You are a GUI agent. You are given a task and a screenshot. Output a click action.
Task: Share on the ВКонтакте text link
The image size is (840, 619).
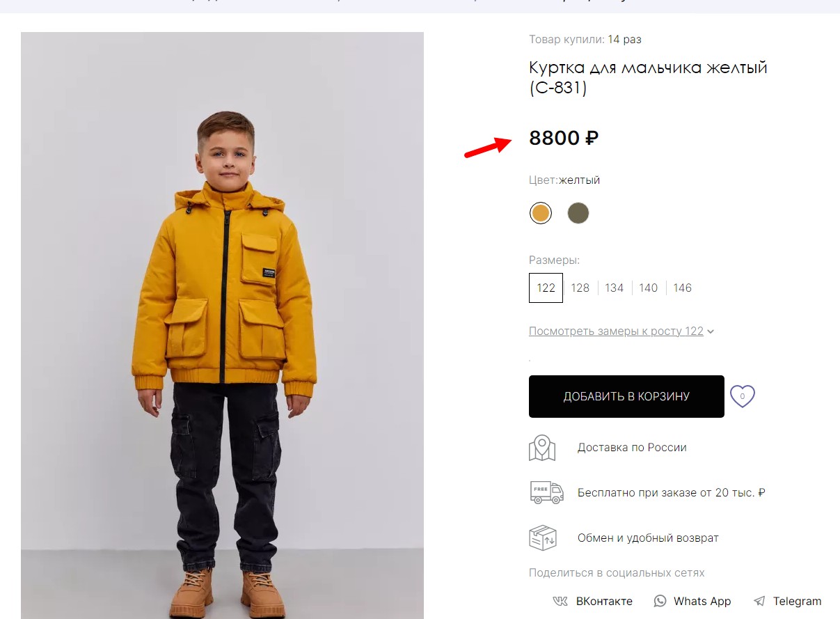604,601
